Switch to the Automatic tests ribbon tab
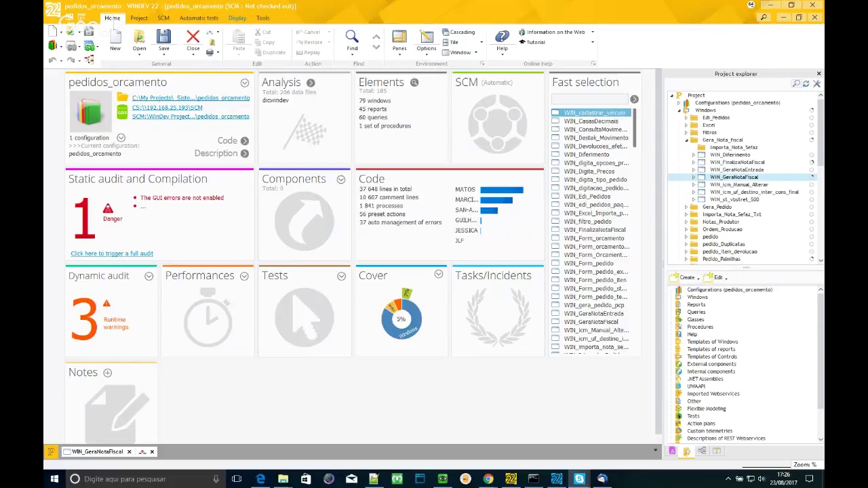 [x=199, y=18]
